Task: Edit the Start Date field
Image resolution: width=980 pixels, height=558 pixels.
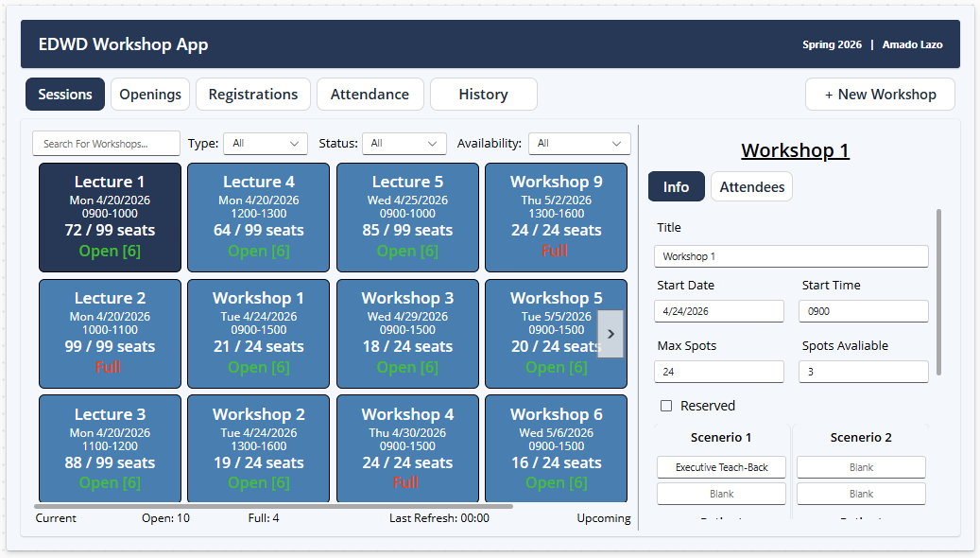Action: 718,310
